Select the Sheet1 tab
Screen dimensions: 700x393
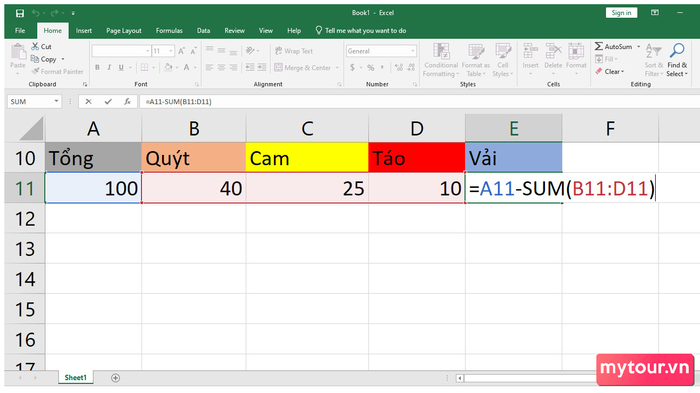[75, 378]
